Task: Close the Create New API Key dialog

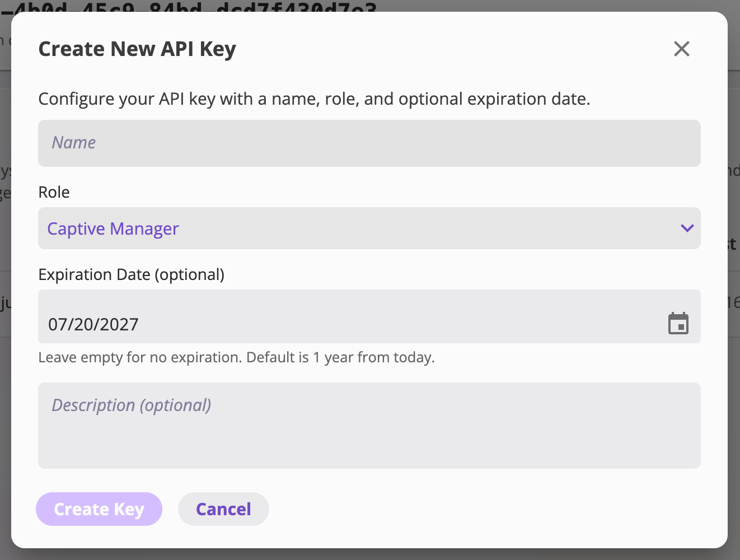Action: click(681, 49)
